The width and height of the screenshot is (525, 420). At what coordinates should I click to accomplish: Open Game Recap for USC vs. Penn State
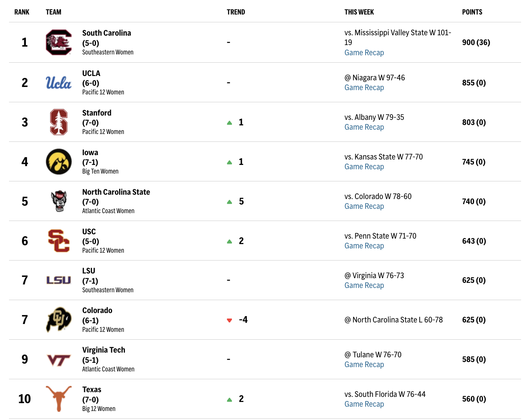[x=364, y=246]
